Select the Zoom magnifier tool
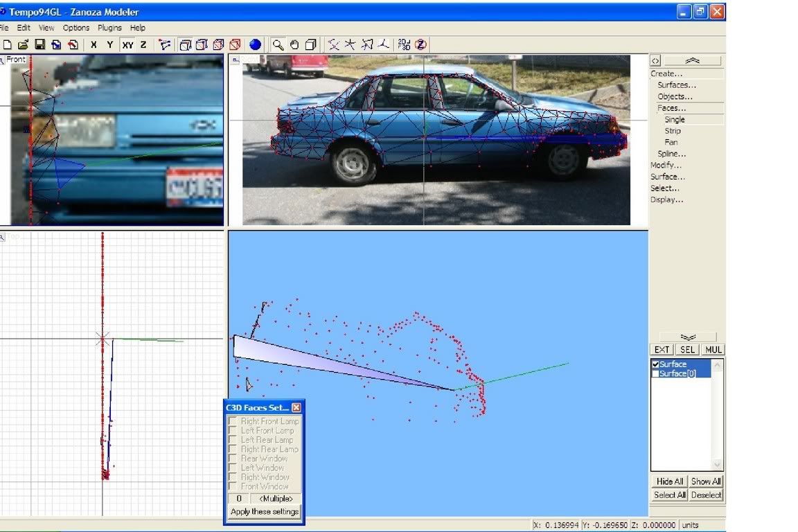The height and width of the screenshot is (532, 798). pos(278,45)
